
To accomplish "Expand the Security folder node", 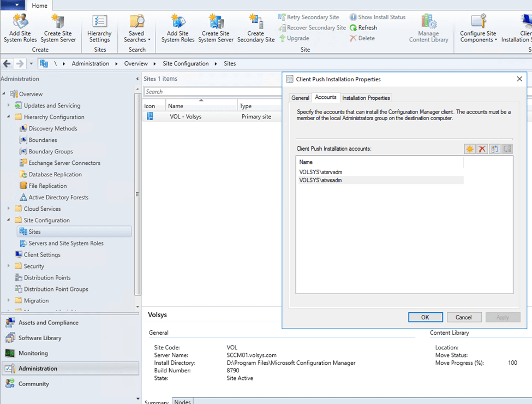I will coord(9,266).
